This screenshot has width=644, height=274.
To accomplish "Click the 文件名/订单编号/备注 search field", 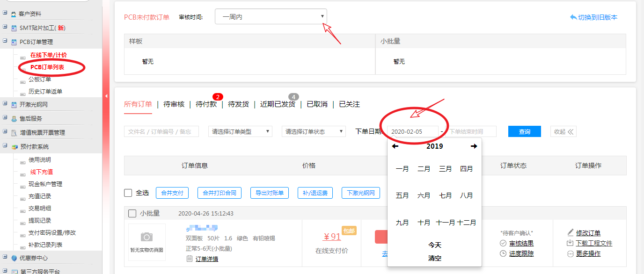I will [x=161, y=131].
